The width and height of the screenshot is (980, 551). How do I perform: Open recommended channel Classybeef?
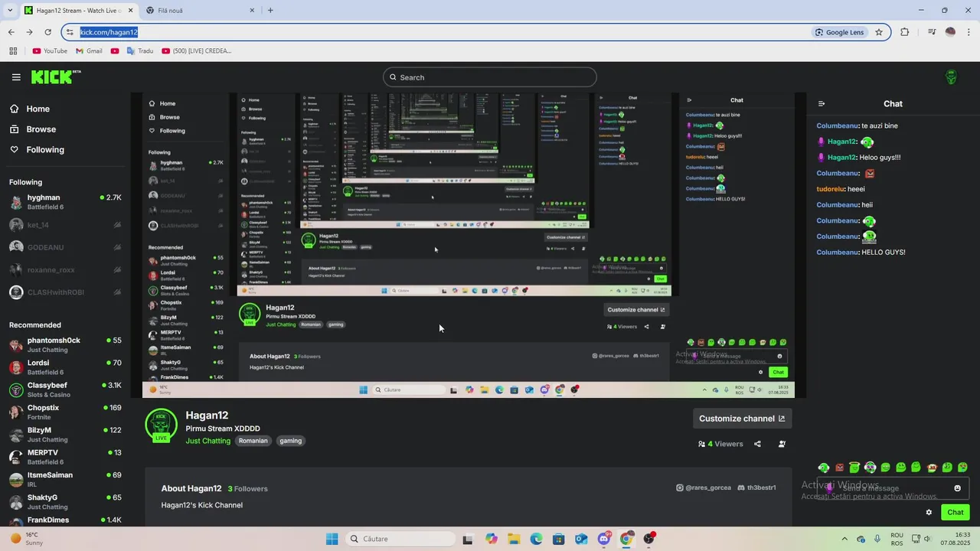pos(65,390)
